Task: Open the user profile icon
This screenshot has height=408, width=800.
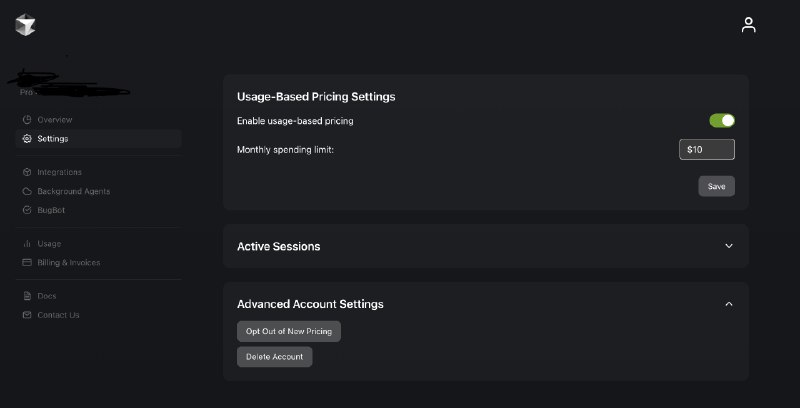Action: click(x=748, y=24)
